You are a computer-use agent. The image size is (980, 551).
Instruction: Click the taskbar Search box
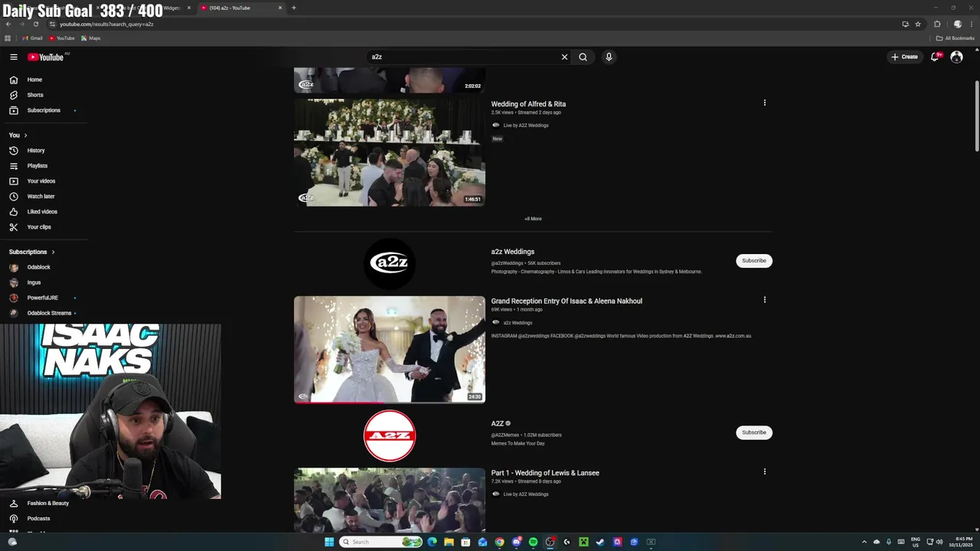(x=381, y=542)
